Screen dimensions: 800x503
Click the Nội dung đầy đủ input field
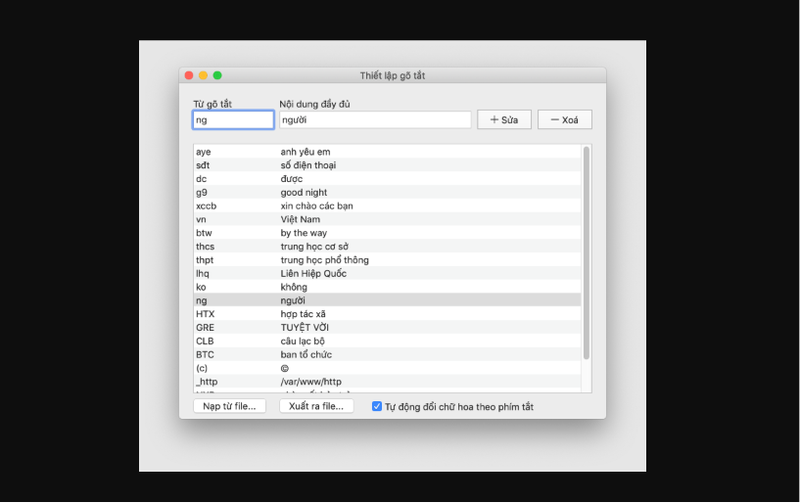tap(375, 120)
